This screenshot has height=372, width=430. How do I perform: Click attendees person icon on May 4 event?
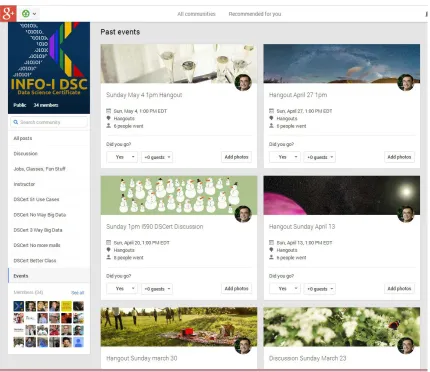[x=108, y=126]
